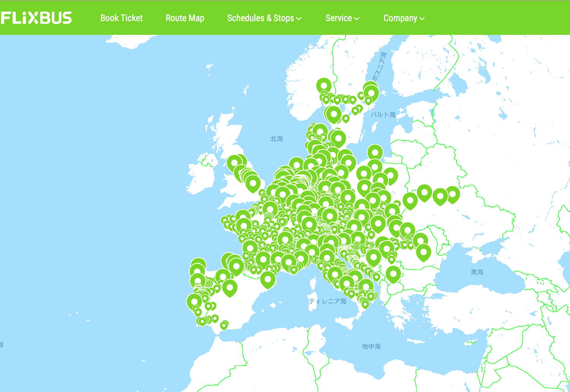Click the 地中海 Mediterranean label

click(371, 346)
